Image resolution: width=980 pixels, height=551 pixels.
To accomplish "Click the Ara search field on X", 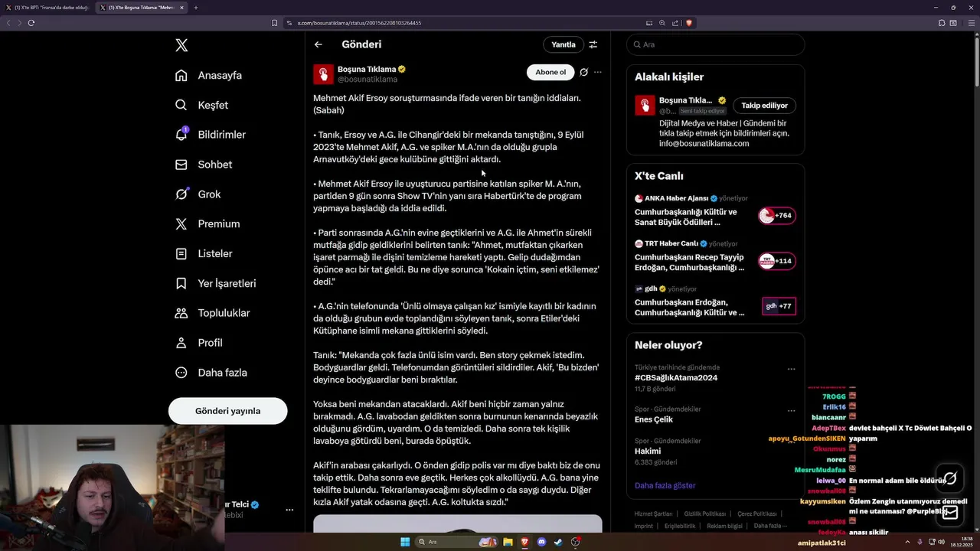I will 715,44.
